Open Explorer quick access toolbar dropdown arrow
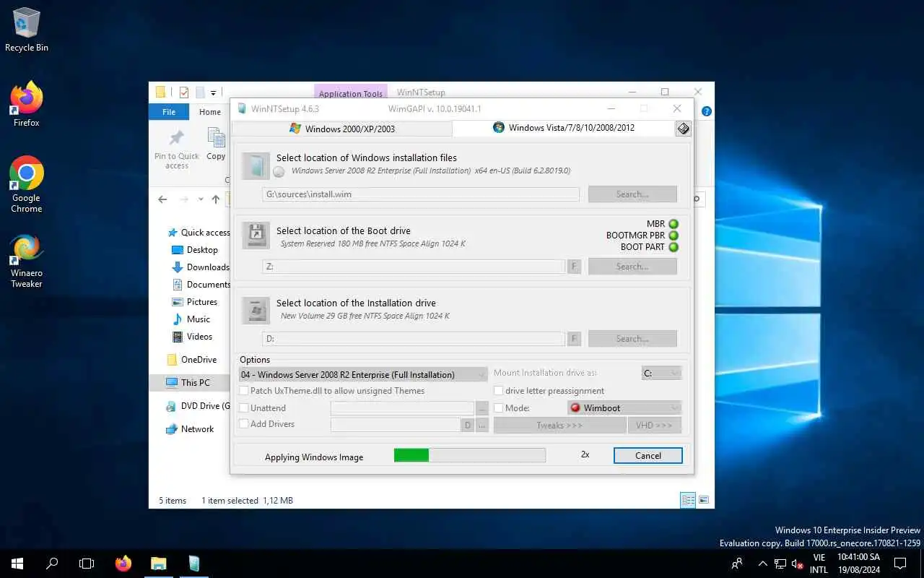924x578 pixels. pos(214,93)
